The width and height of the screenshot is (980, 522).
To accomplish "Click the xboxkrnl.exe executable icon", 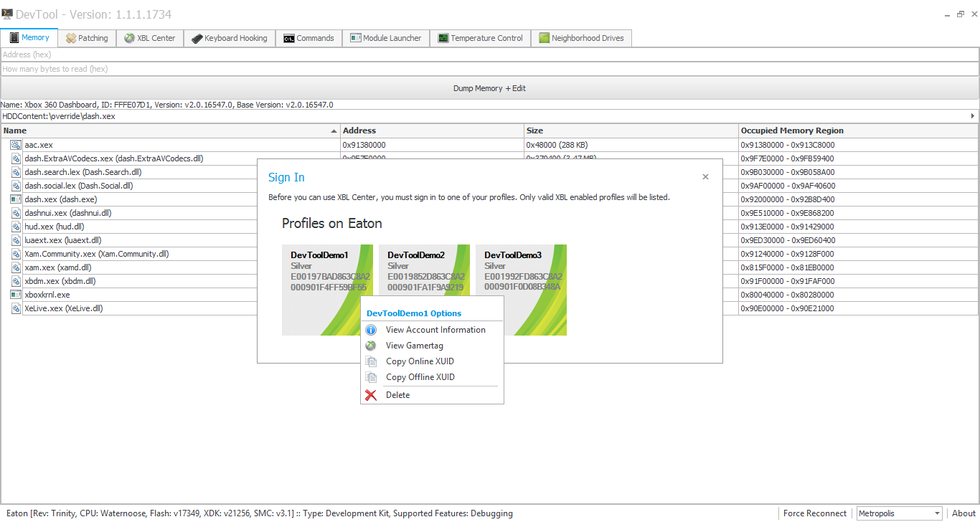I will pyautogui.click(x=16, y=295).
